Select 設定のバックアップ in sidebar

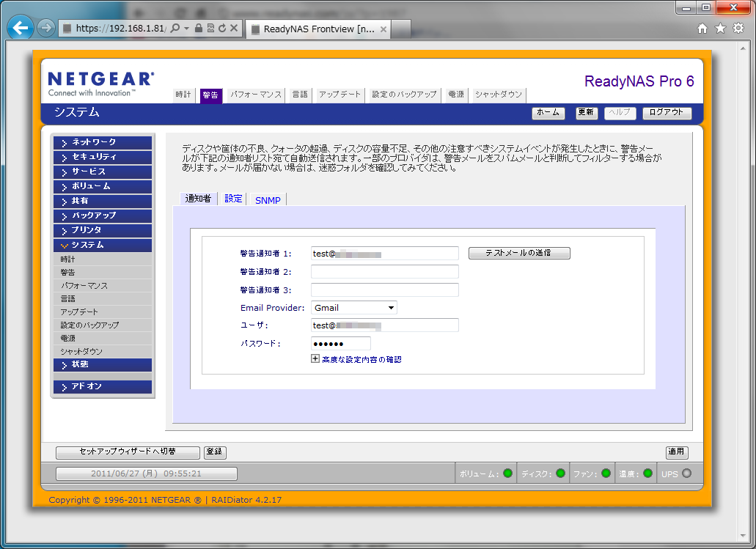(89, 325)
